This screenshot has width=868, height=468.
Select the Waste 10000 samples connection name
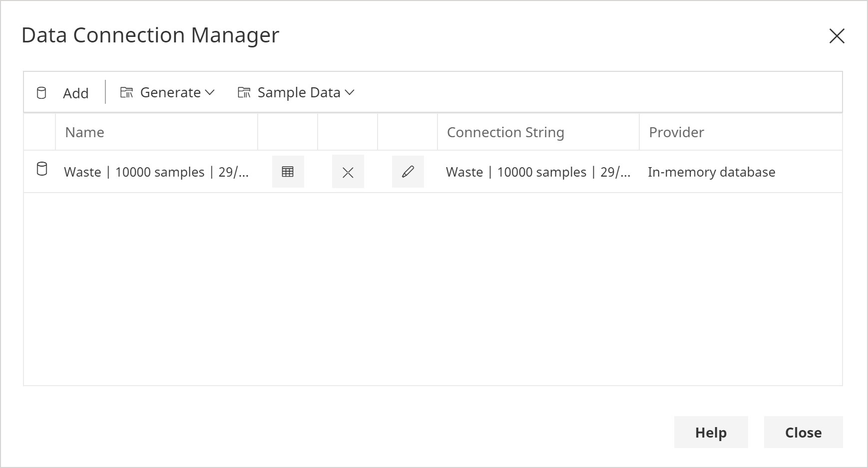tap(156, 172)
